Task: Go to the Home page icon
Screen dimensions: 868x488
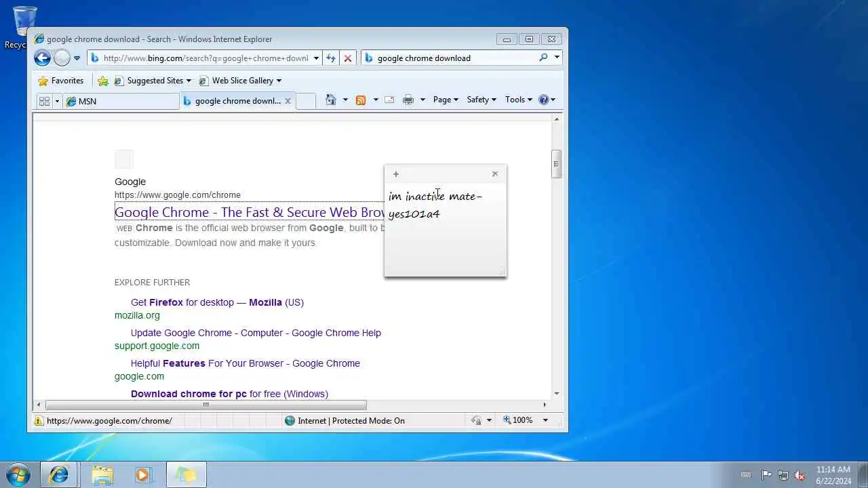Action: pos(330,100)
